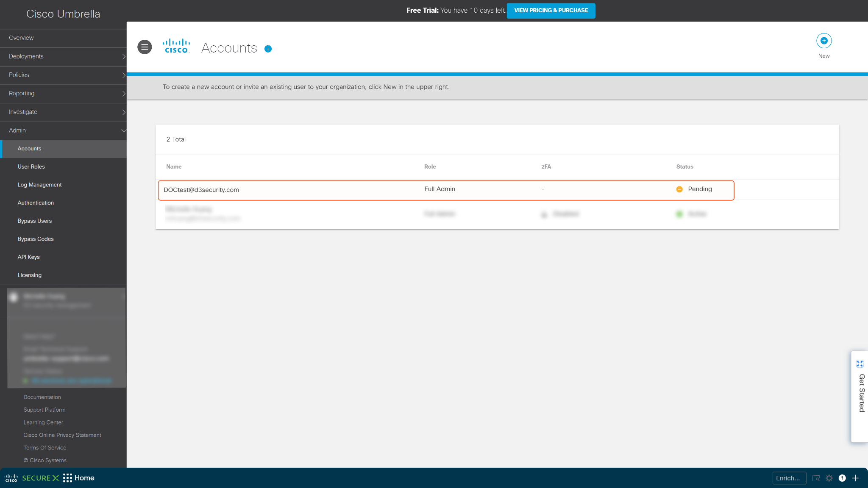Click View Pricing & Purchase button
Viewport: 868px width, 488px height.
pyautogui.click(x=551, y=11)
